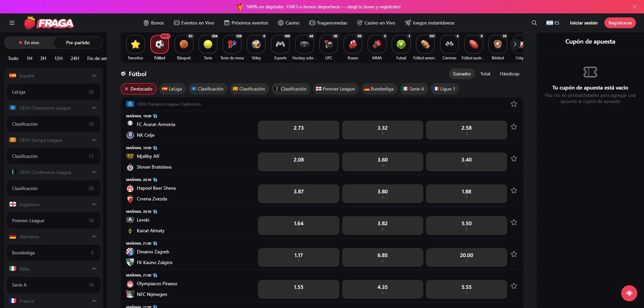Screen dimensions: 644x308
Task: Open the hamburger side menu
Action: pyautogui.click(x=12, y=23)
